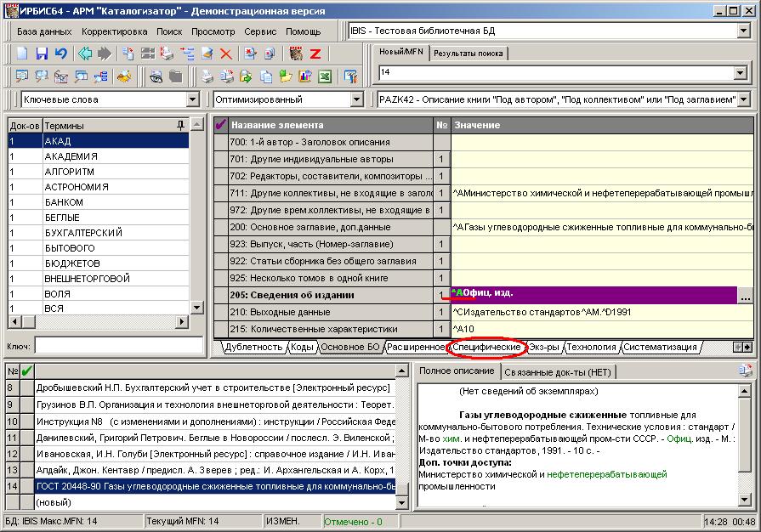
Task: Click the two-overlapping-pages copy icon beside chart folder
Action: tap(266, 76)
